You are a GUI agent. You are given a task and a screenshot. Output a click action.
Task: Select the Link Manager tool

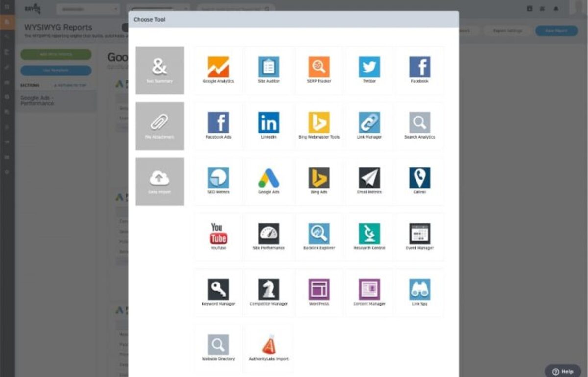pyautogui.click(x=369, y=126)
